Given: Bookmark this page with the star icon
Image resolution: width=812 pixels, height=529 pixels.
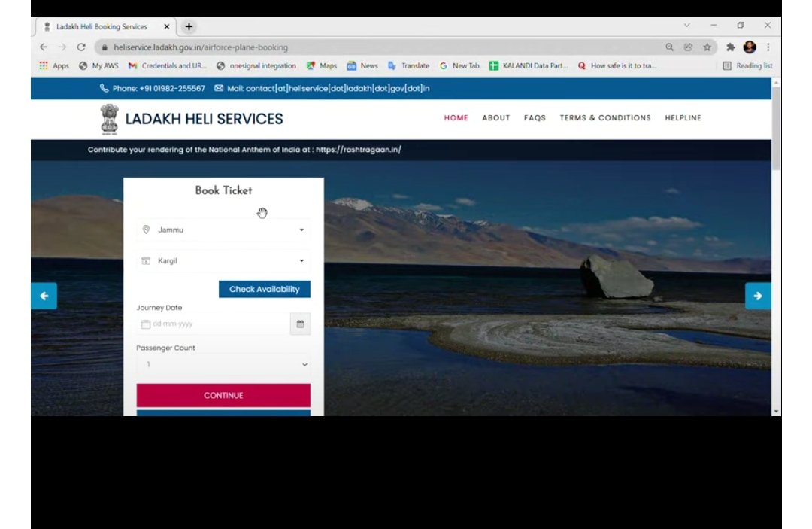Looking at the screenshot, I should pyautogui.click(x=707, y=47).
